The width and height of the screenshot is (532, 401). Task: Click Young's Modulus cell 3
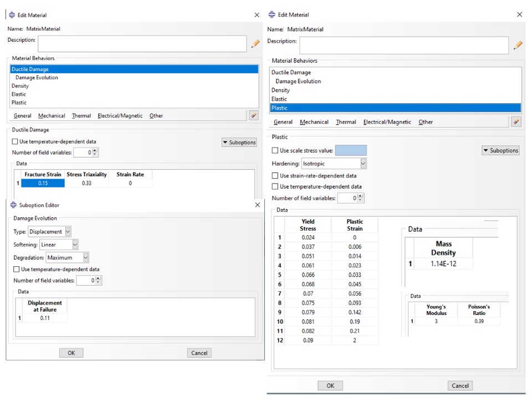(436, 321)
